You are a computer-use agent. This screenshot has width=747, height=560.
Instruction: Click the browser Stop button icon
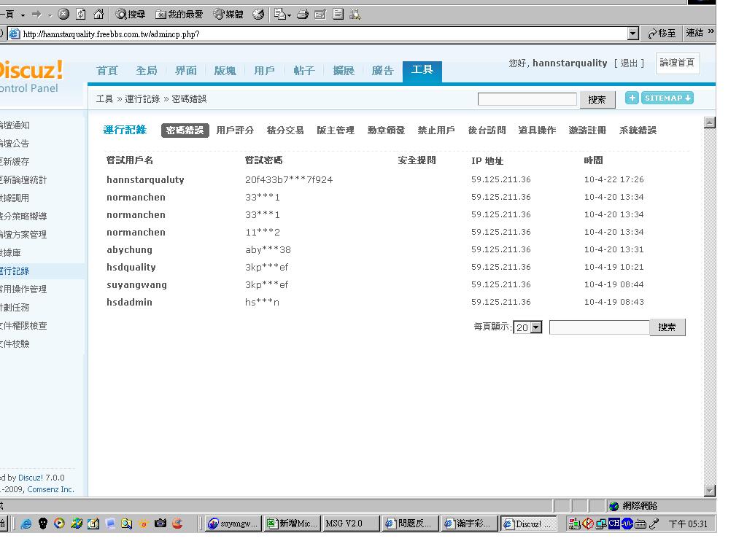coord(63,14)
